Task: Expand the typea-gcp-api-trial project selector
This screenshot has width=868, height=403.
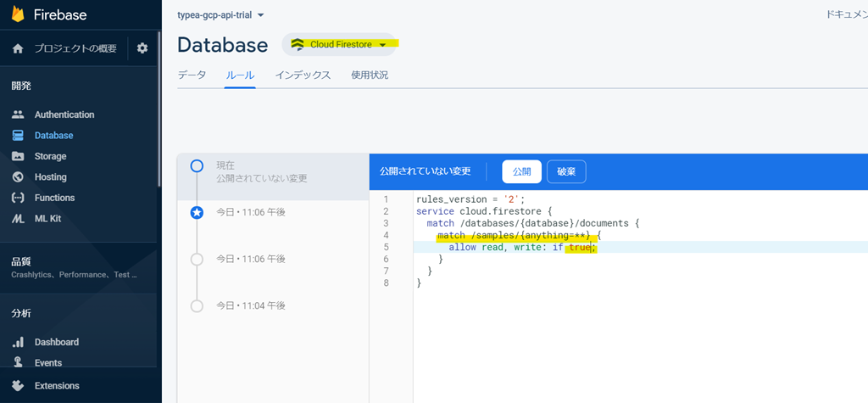Action: [220, 15]
